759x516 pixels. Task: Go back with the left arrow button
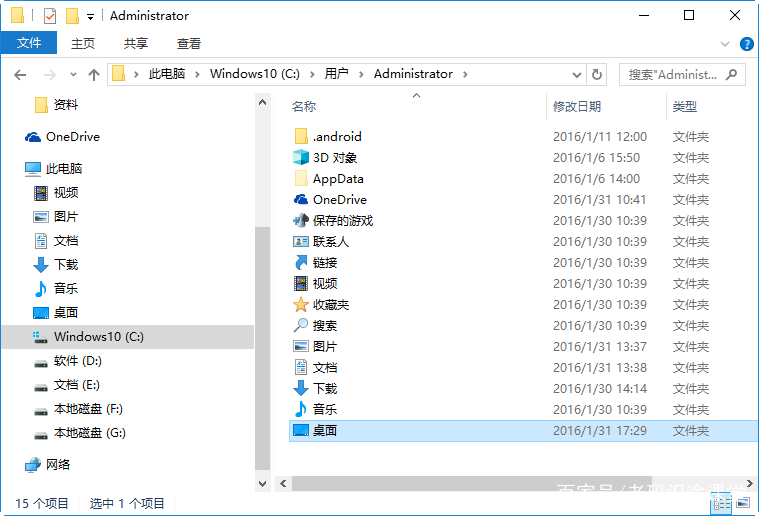click(x=20, y=75)
